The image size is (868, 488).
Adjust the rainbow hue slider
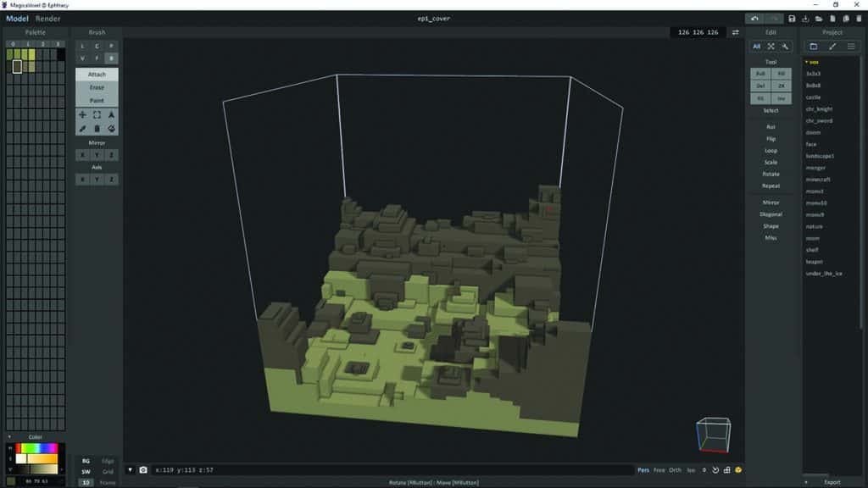(x=36, y=448)
